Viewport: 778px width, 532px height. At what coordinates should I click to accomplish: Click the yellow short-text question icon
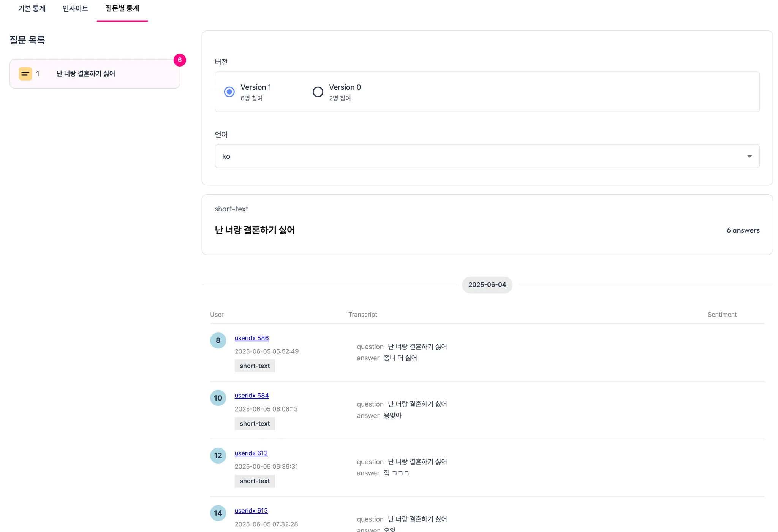(25, 74)
